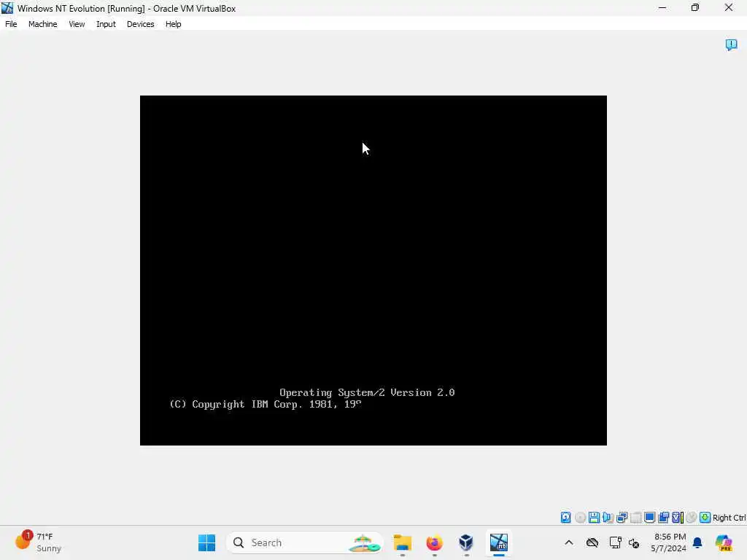Click the overlapping blue windows status icon
747x560 pixels.
(x=663, y=517)
